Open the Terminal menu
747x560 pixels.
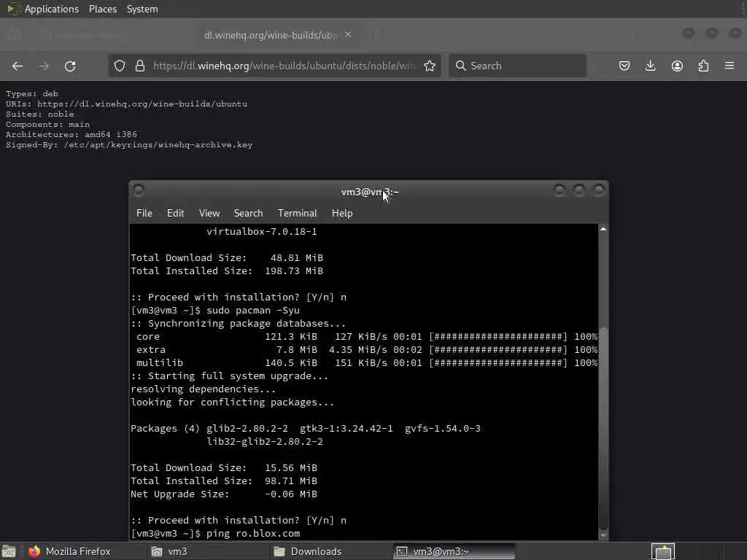(x=298, y=213)
